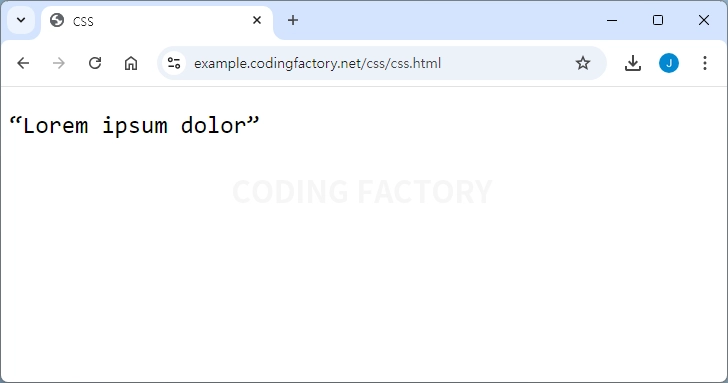Open the downloads panel
The height and width of the screenshot is (383, 728).
633,63
